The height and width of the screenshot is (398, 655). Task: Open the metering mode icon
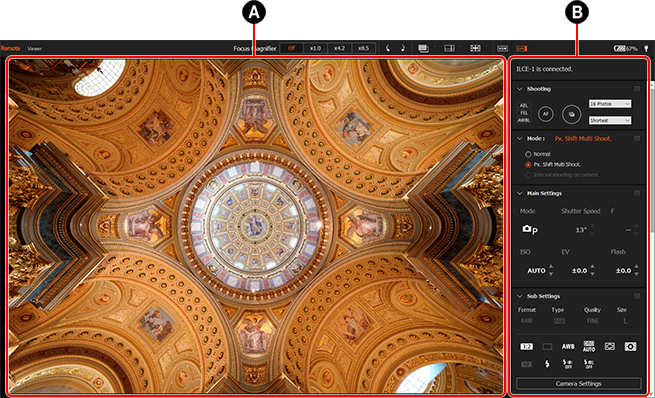click(630, 347)
